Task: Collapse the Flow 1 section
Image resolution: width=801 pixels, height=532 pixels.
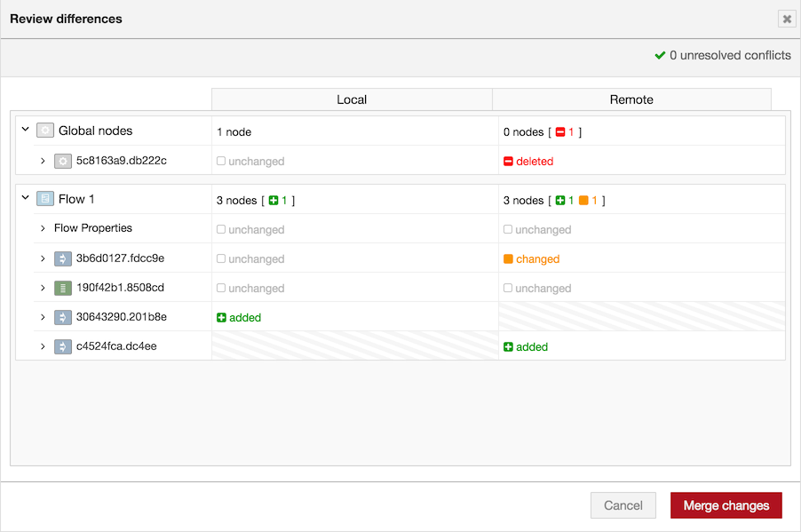Action: click(25, 197)
